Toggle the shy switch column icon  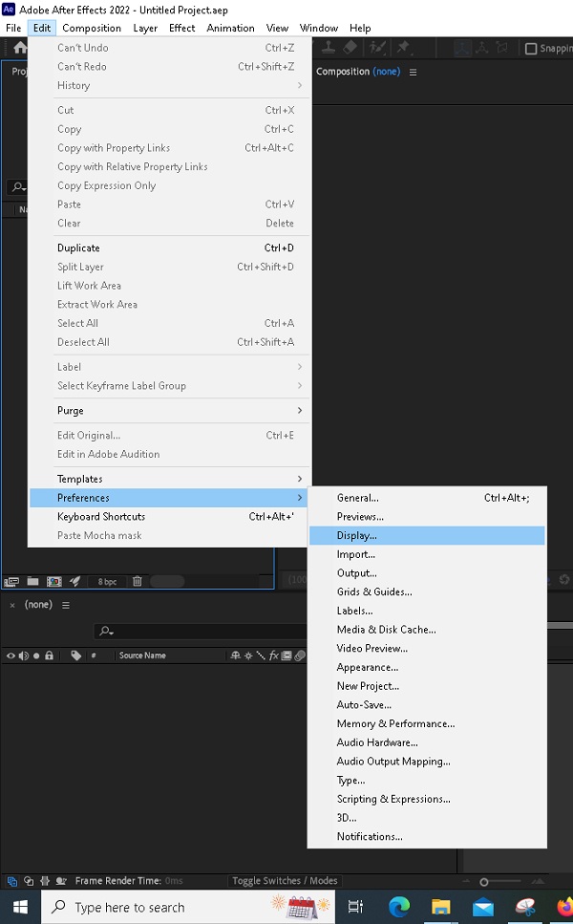point(236,655)
